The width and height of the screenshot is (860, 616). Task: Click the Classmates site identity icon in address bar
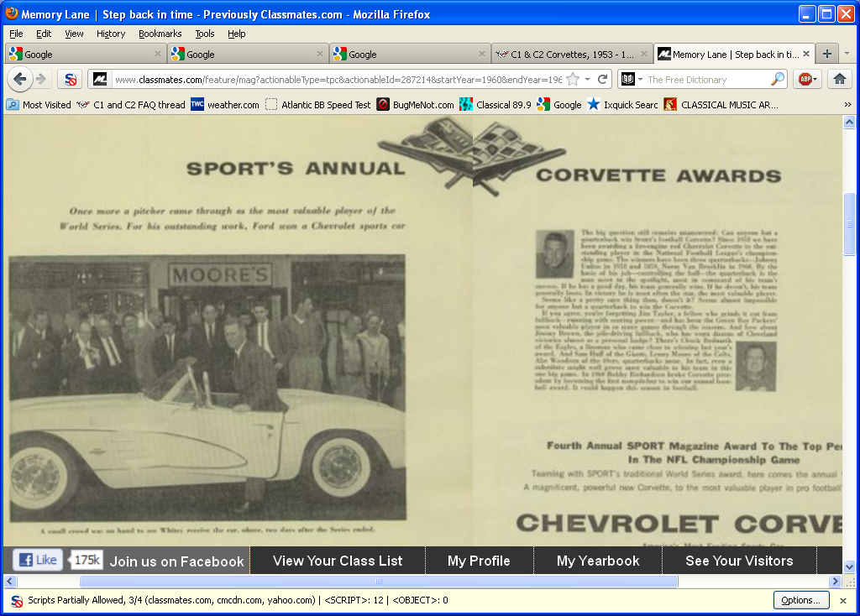click(100, 80)
